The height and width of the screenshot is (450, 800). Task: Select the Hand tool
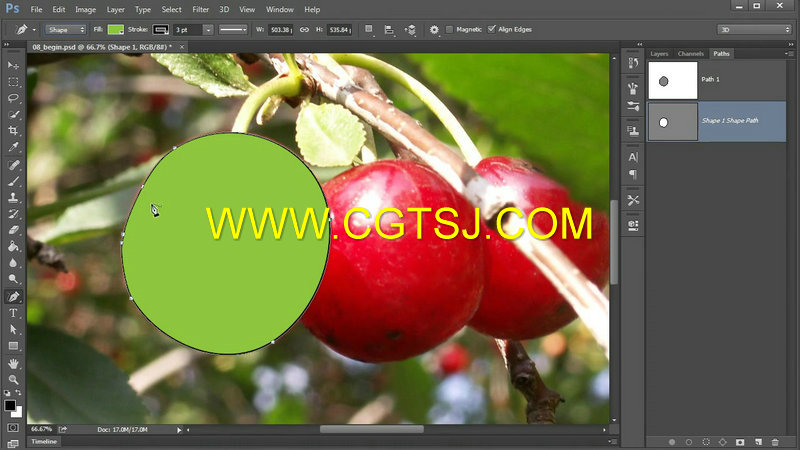click(x=13, y=363)
